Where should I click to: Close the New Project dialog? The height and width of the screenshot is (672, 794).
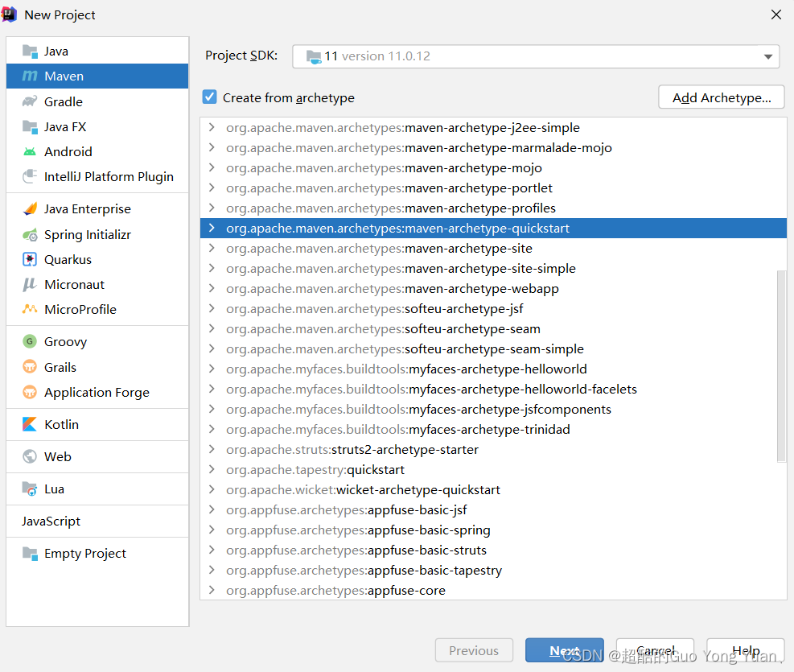(775, 14)
